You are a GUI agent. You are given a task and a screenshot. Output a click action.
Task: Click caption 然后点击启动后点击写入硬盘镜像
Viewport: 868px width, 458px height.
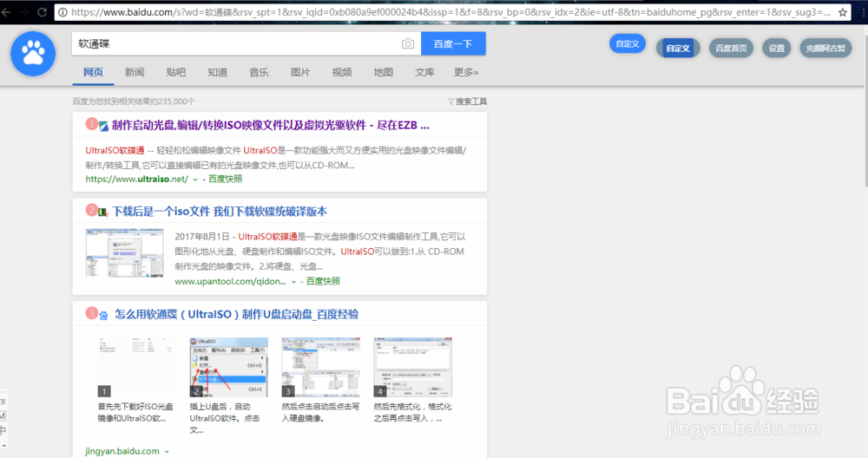(320, 413)
